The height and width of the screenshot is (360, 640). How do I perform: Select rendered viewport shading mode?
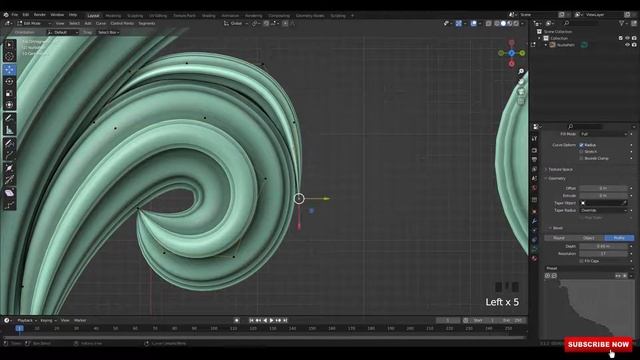(x=516, y=24)
